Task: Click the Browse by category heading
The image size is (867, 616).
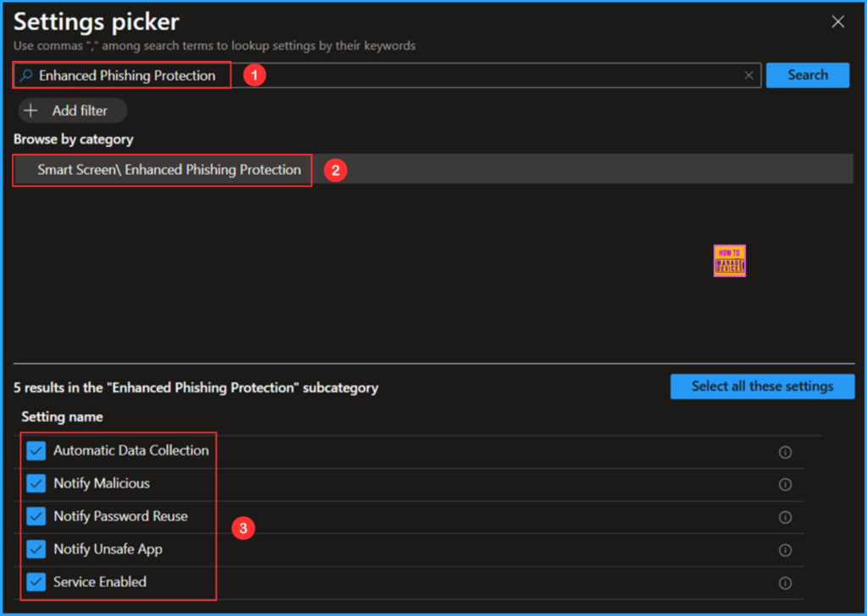Action: (x=74, y=140)
